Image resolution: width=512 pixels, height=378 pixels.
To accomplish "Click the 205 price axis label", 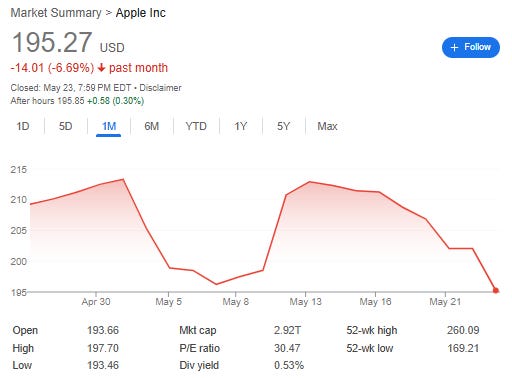I will 19,231.
